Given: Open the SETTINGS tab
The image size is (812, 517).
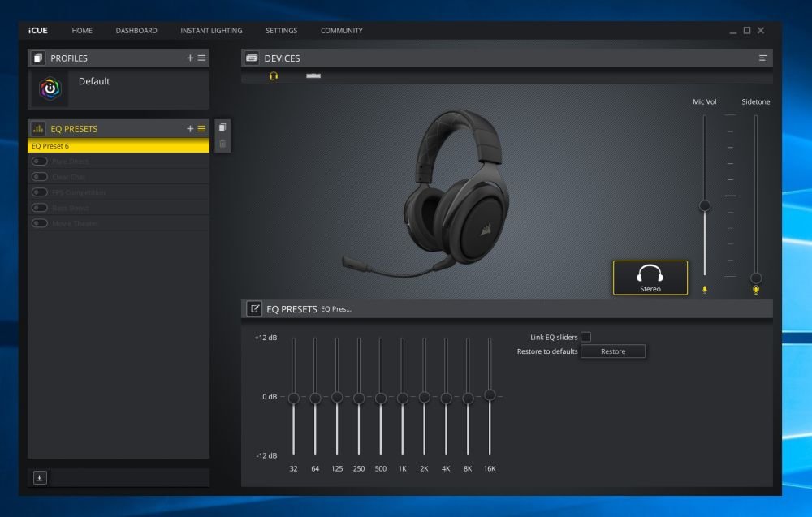Looking at the screenshot, I should (281, 31).
